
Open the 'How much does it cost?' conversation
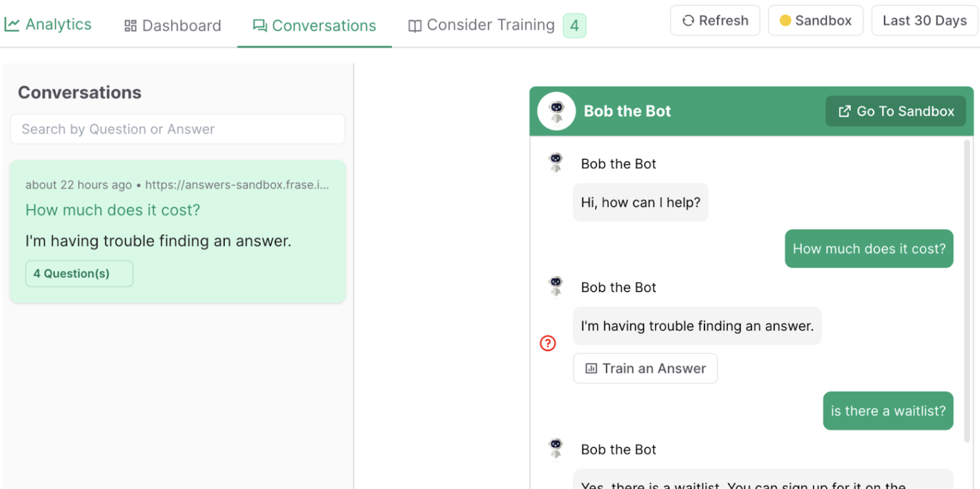click(178, 231)
